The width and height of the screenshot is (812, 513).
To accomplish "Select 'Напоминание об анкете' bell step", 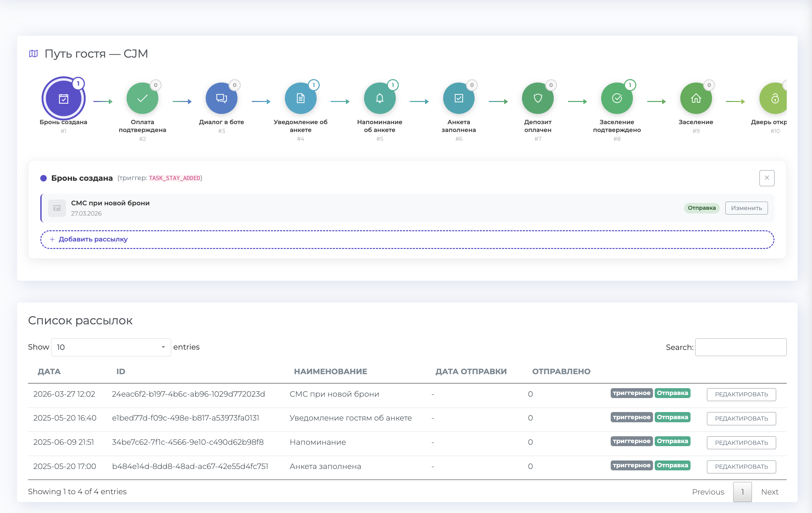I will point(380,99).
